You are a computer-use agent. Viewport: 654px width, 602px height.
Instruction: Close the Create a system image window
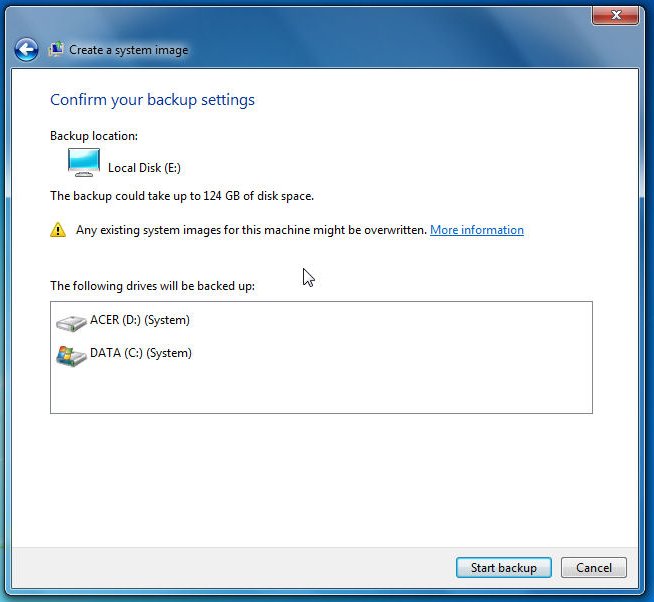[x=616, y=15]
